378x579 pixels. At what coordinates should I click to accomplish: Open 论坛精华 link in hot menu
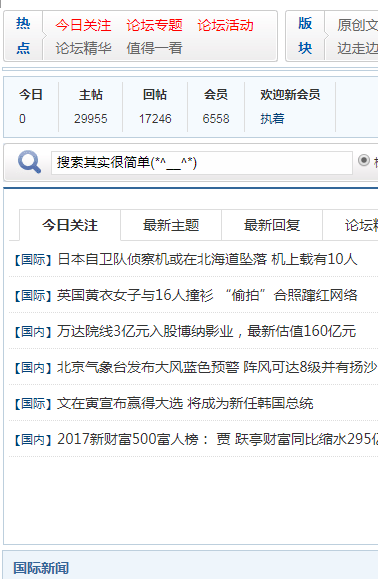pyautogui.click(x=83, y=48)
